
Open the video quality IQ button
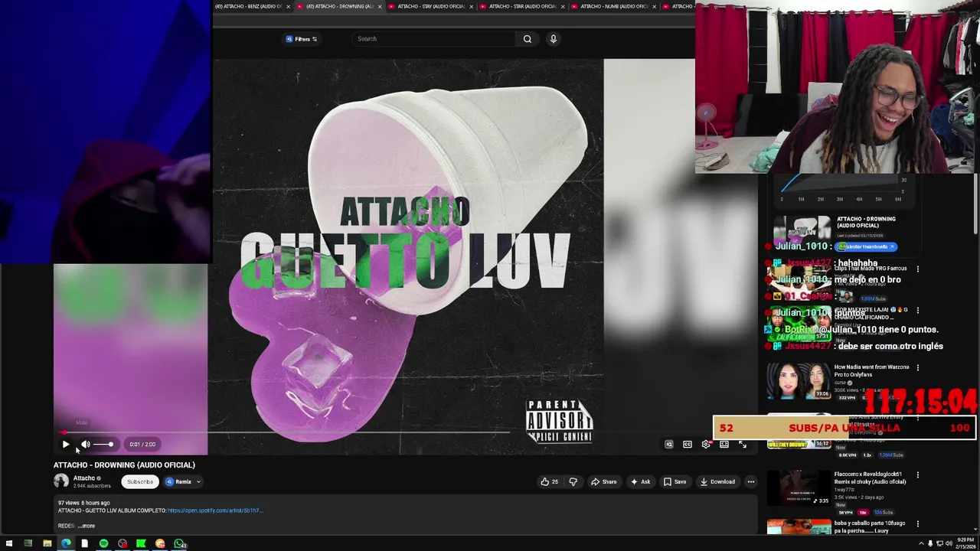coord(669,444)
